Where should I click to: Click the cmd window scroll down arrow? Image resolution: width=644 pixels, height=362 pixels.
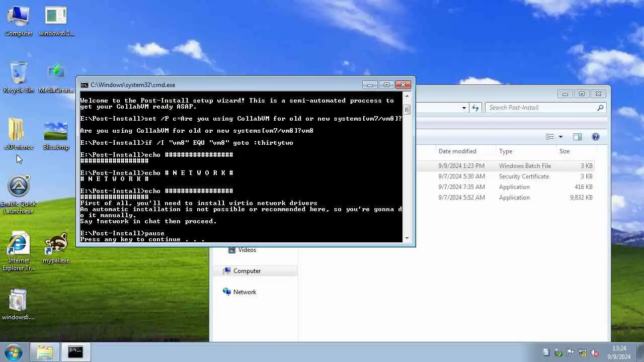407,238
